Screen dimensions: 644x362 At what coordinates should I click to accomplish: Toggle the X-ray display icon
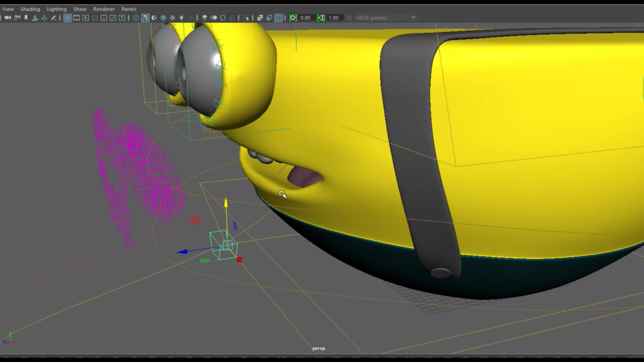click(260, 18)
